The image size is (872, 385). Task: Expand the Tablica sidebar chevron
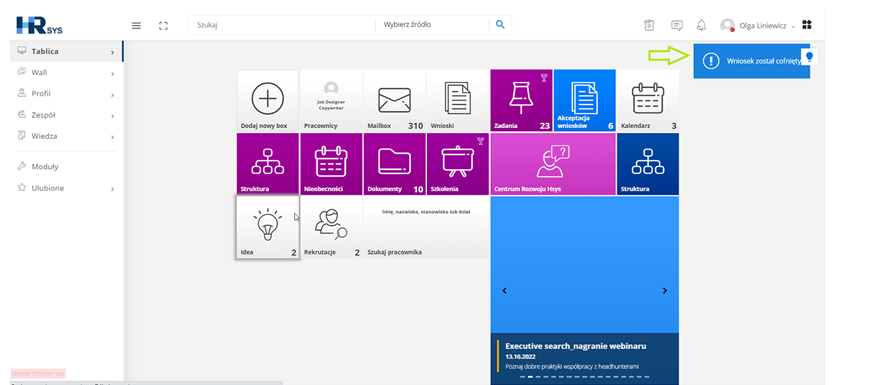point(112,52)
